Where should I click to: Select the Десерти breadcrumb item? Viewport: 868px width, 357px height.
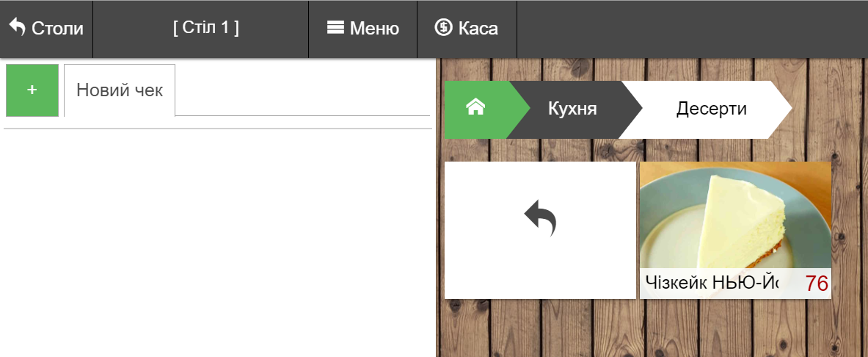[x=711, y=109]
